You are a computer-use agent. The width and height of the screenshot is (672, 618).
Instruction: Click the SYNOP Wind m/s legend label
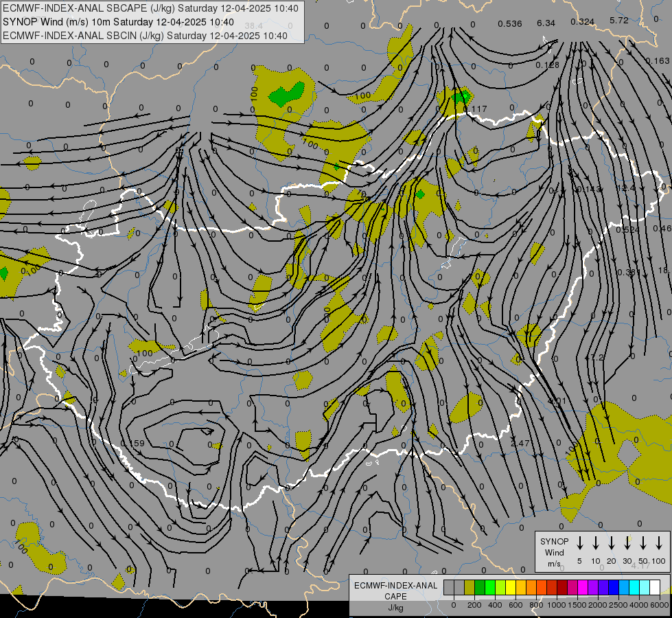coord(554,552)
